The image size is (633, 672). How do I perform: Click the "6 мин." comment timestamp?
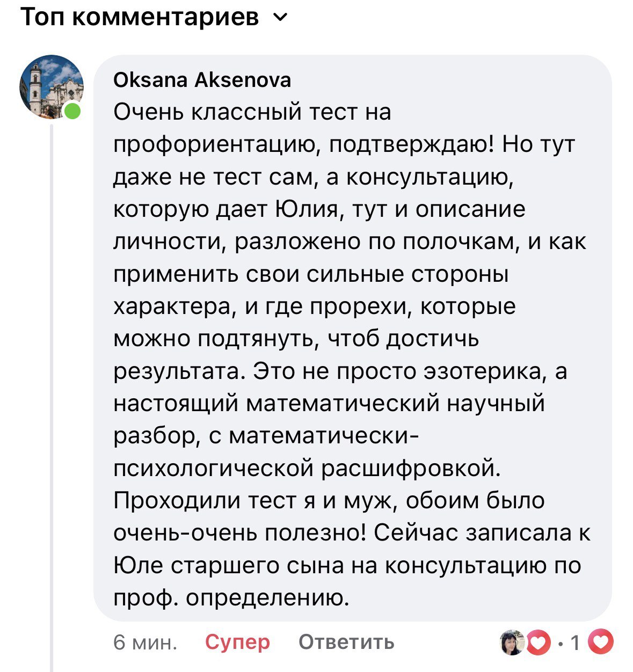145,642
